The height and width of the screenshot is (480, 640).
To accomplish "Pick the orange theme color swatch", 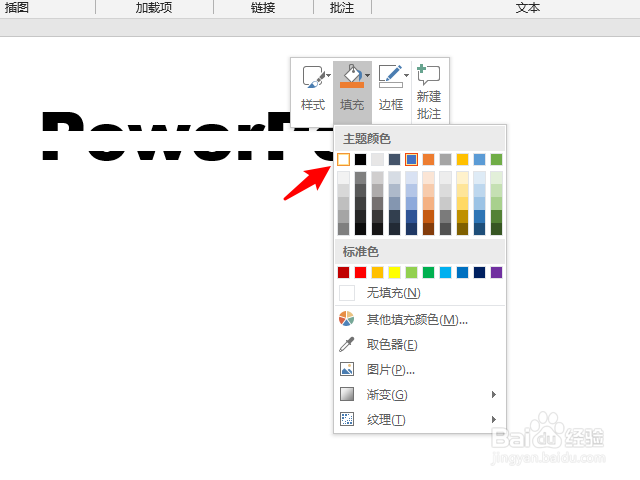I will [x=429, y=160].
